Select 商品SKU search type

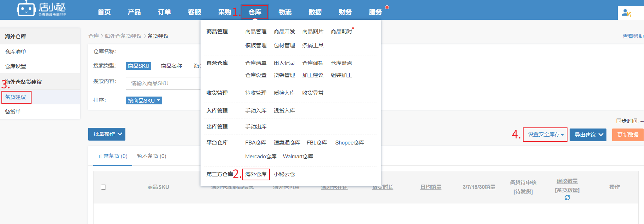pyautogui.click(x=139, y=66)
